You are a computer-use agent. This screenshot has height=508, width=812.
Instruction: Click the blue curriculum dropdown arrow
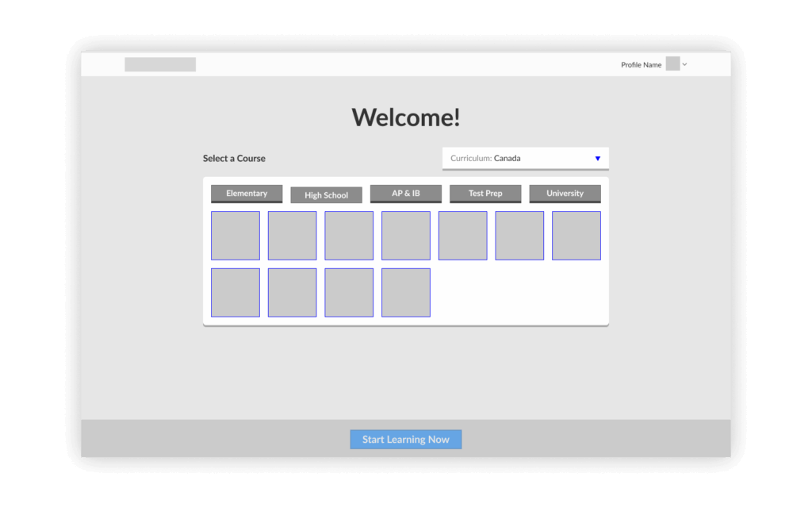click(x=598, y=159)
